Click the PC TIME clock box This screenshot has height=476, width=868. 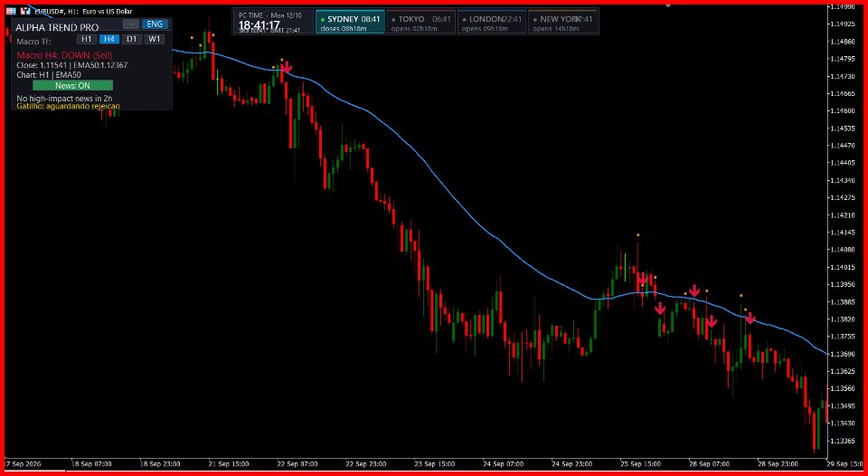[x=273, y=22]
